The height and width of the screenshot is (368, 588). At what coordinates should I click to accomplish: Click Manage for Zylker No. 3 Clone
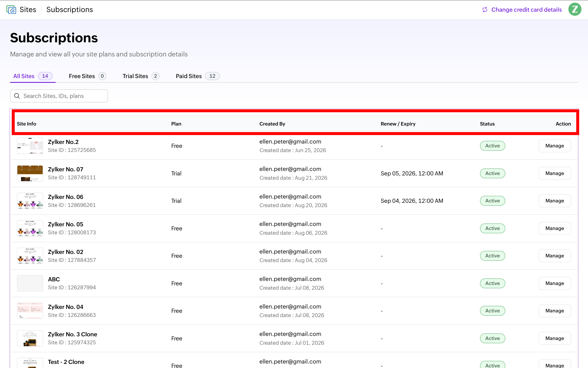tap(555, 338)
